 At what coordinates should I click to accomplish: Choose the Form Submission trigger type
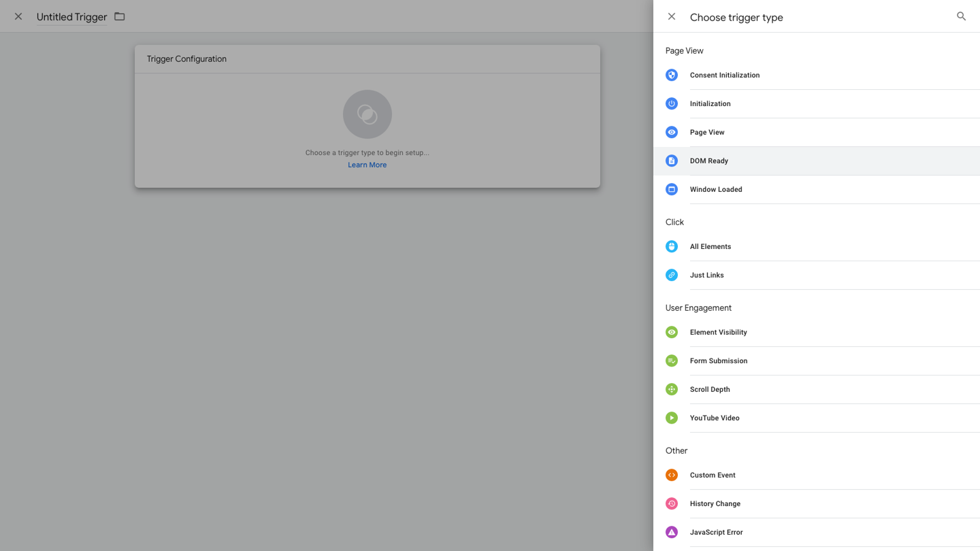tap(718, 361)
